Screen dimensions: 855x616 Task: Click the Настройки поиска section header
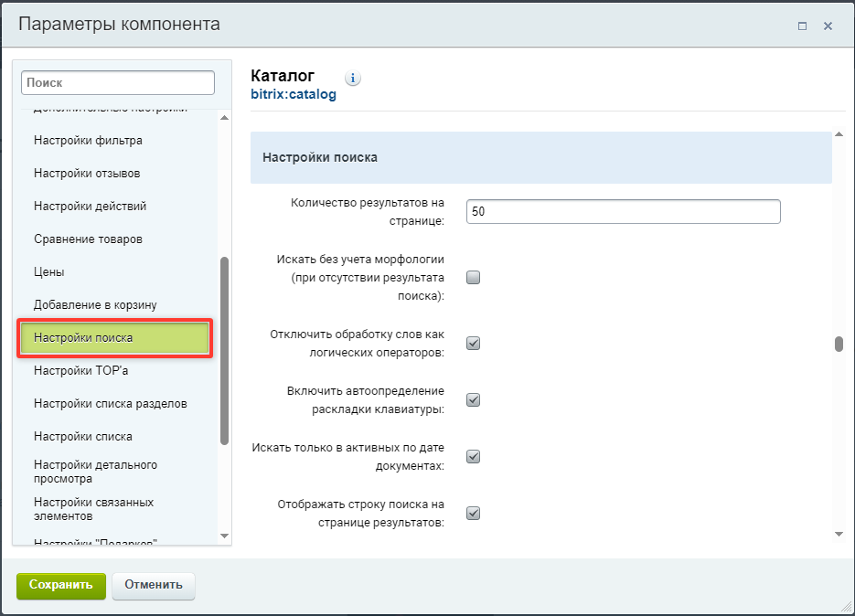(x=541, y=157)
